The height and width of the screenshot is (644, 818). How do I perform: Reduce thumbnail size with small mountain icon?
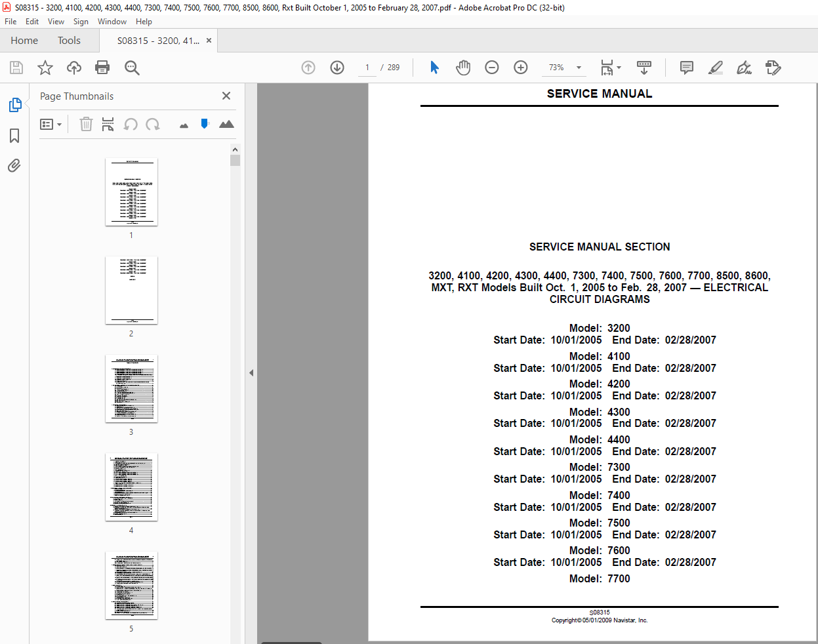184,125
